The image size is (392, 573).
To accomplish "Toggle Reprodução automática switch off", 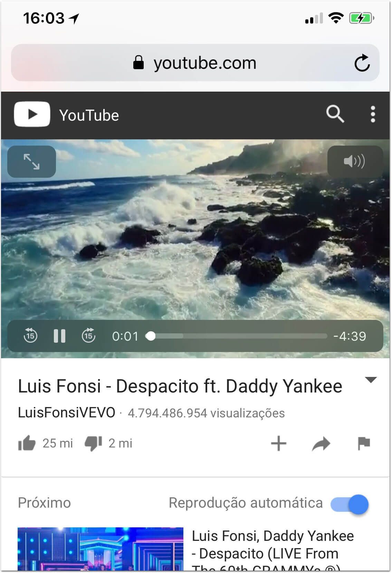I will point(350,504).
